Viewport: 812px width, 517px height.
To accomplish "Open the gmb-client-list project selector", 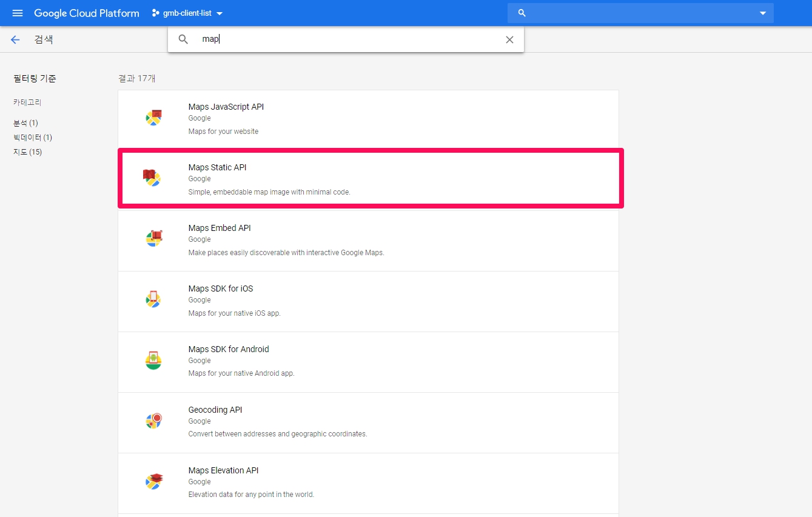I will 188,13.
